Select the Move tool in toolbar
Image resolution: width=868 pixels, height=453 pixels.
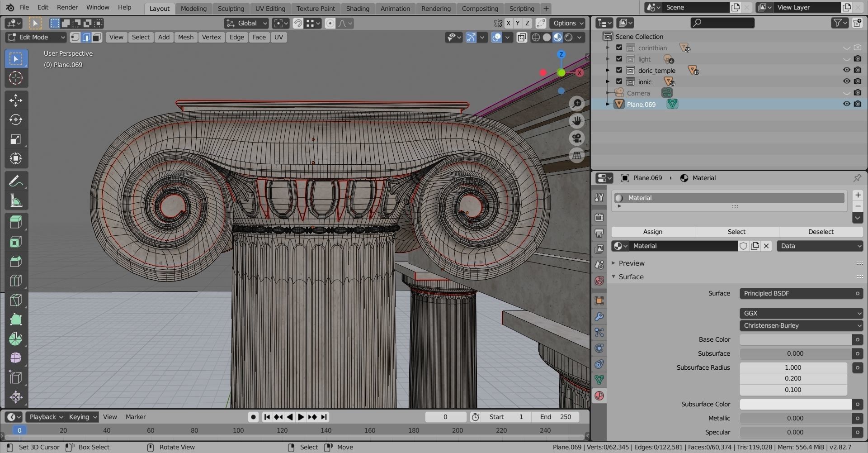pos(16,100)
